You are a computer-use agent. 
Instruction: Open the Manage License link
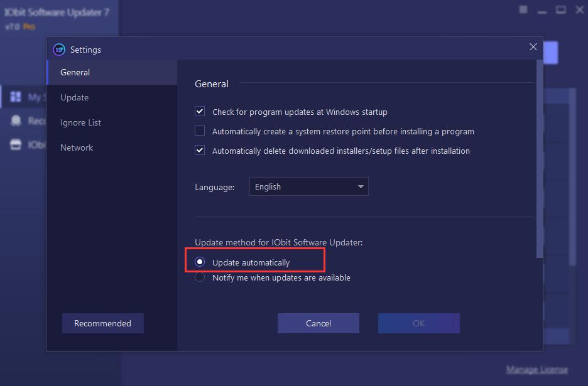point(536,370)
